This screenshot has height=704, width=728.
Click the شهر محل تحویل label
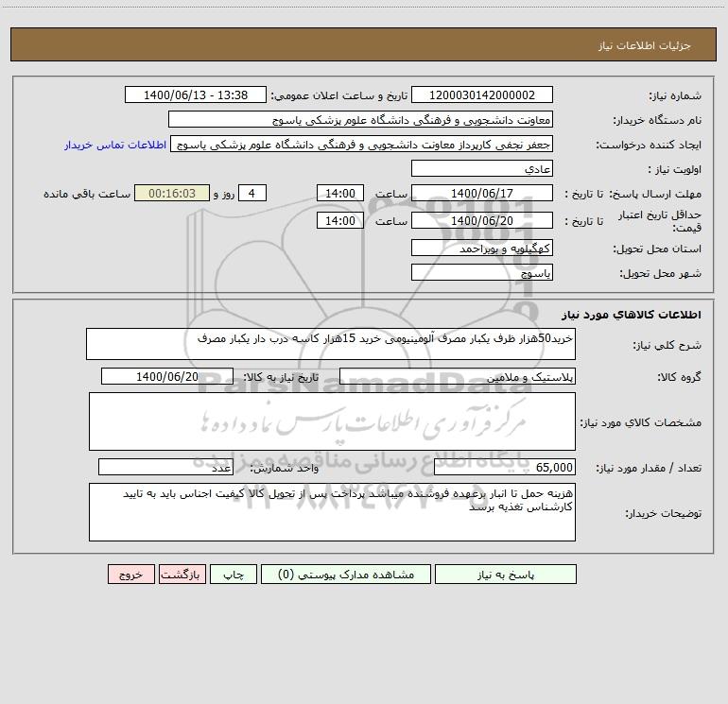[661, 273]
